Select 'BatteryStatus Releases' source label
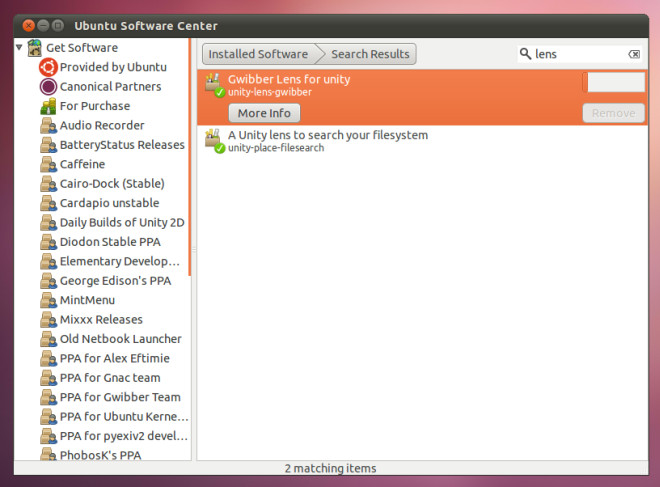660x487 pixels. (122, 145)
